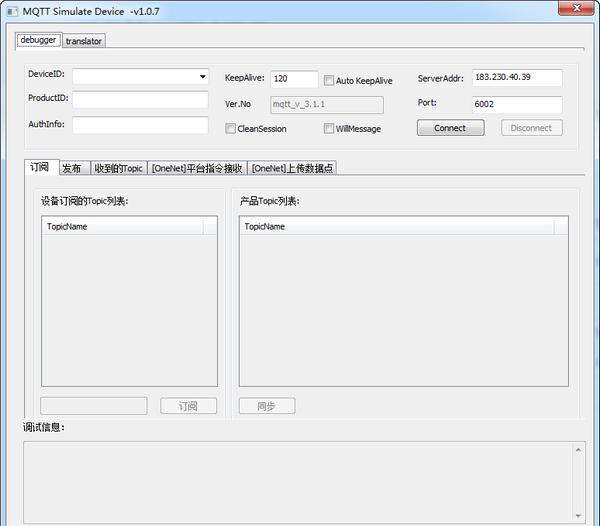The image size is (600, 526).
Task: Change the Port 6002 field
Action: [517, 104]
